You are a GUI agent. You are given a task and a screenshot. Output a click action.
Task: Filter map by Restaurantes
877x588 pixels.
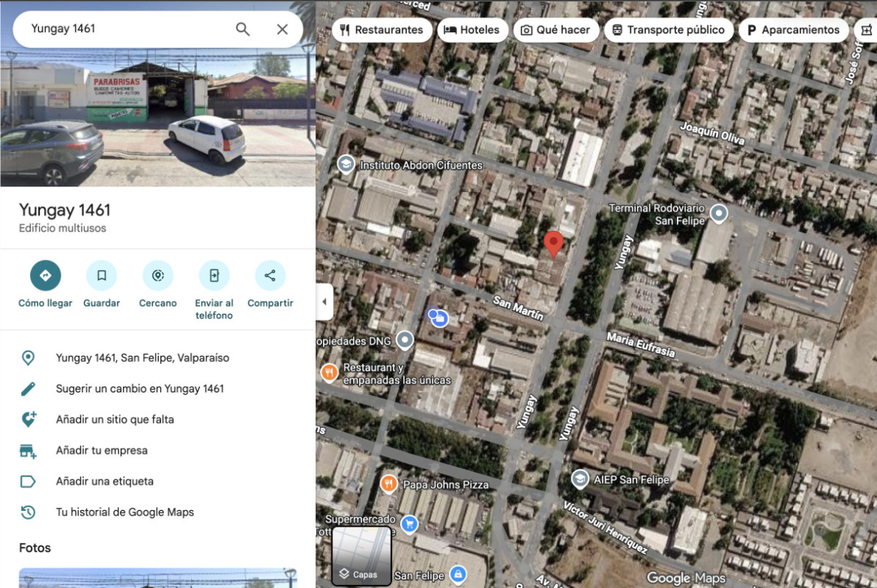pos(382,30)
